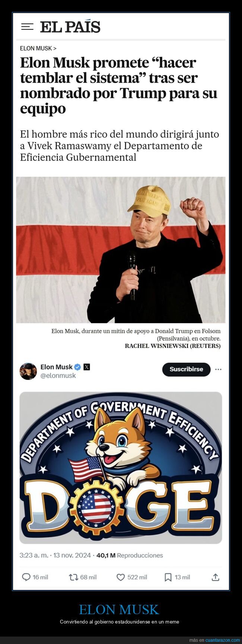Click the share upload icon
The height and width of the screenshot is (644, 242).
coord(216,577)
